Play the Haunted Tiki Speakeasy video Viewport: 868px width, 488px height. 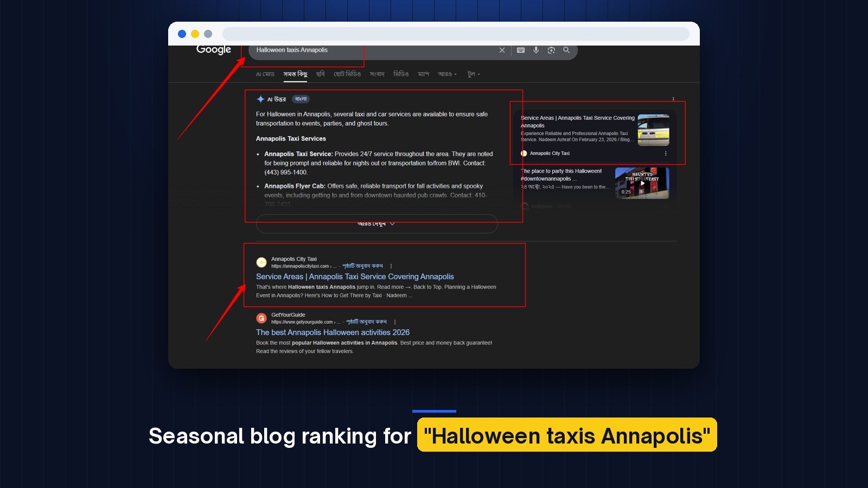(642, 183)
